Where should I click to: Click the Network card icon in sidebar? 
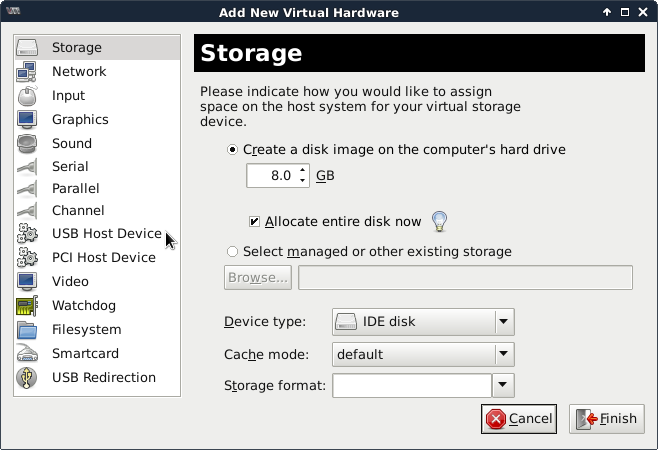(x=27, y=72)
